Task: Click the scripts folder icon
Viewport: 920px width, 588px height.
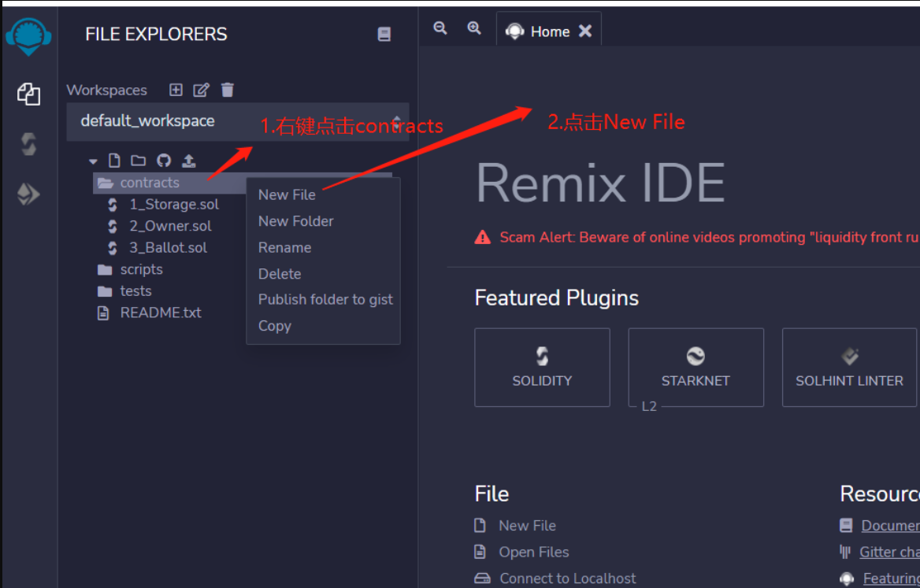Action: coord(105,270)
